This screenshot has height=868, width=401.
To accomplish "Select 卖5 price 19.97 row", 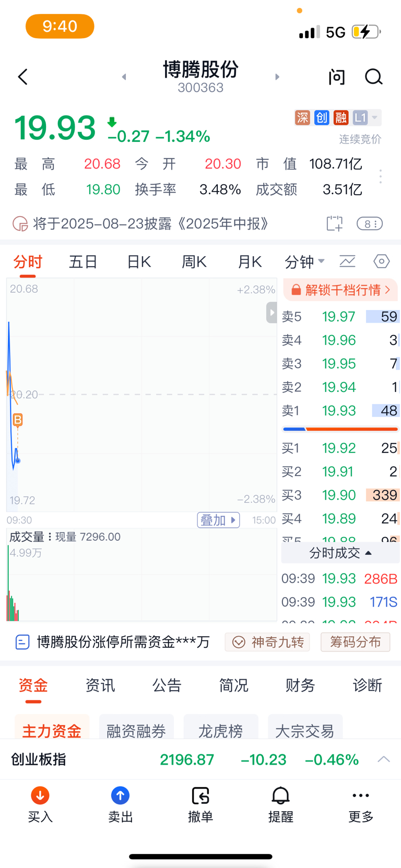I will coord(340,317).
